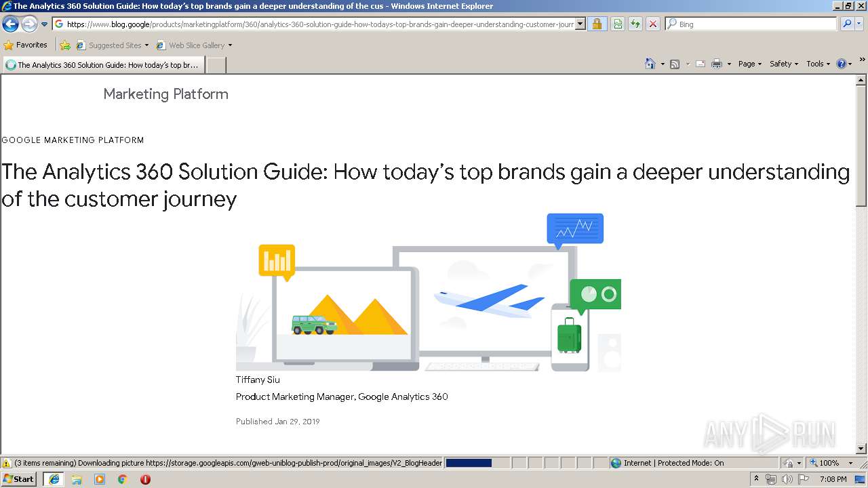Expand the Home button dropdown arrow

point(663,64)
